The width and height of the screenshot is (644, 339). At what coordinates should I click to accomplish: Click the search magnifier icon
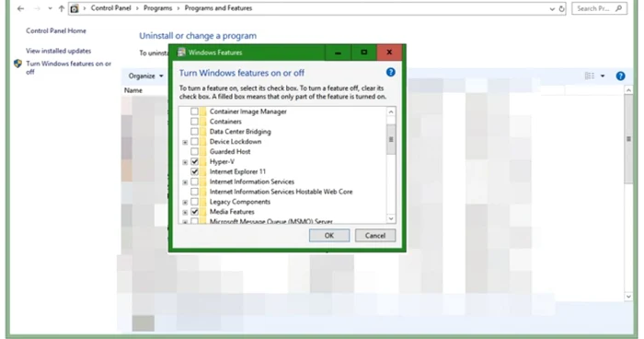click(618, 8)
